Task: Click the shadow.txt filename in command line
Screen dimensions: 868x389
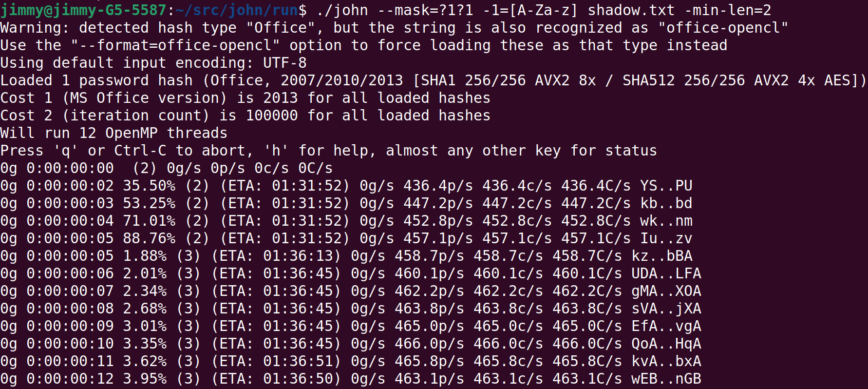Action: tap(631, 10)
